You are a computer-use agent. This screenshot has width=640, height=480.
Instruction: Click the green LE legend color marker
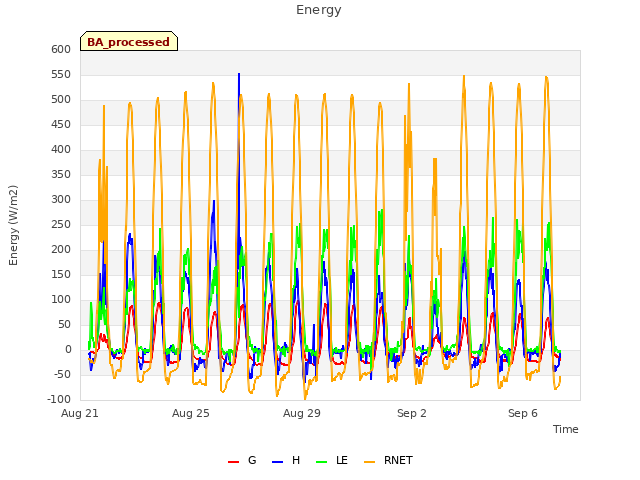[322, 462]
